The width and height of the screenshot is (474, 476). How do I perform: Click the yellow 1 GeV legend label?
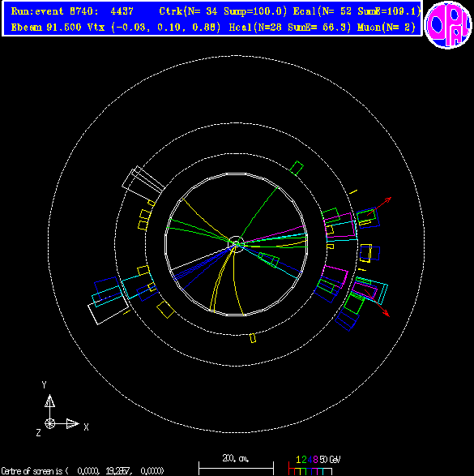tap(298, 460)
